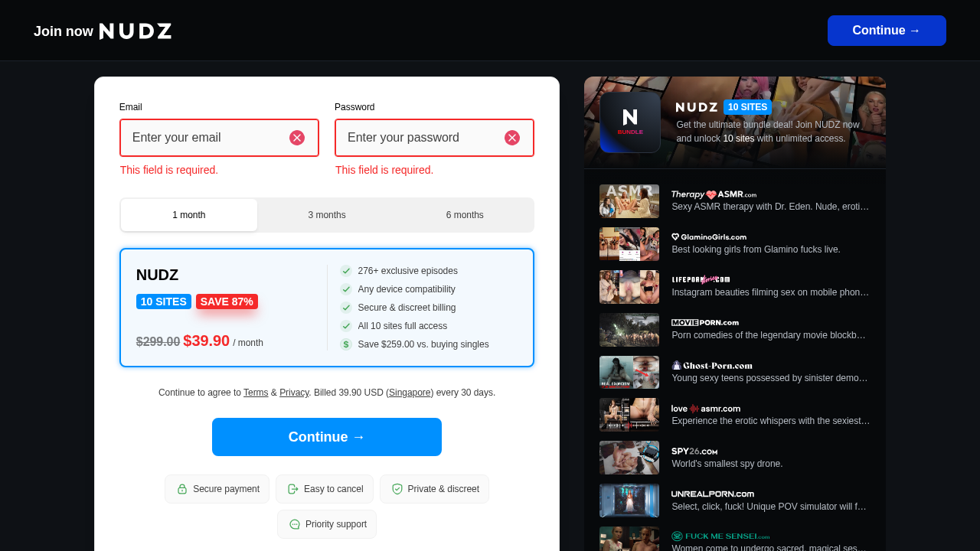Click the 10 SITES badge in the plan card
The height and width of the screenshot is (551, 980).
coord(164,302)
